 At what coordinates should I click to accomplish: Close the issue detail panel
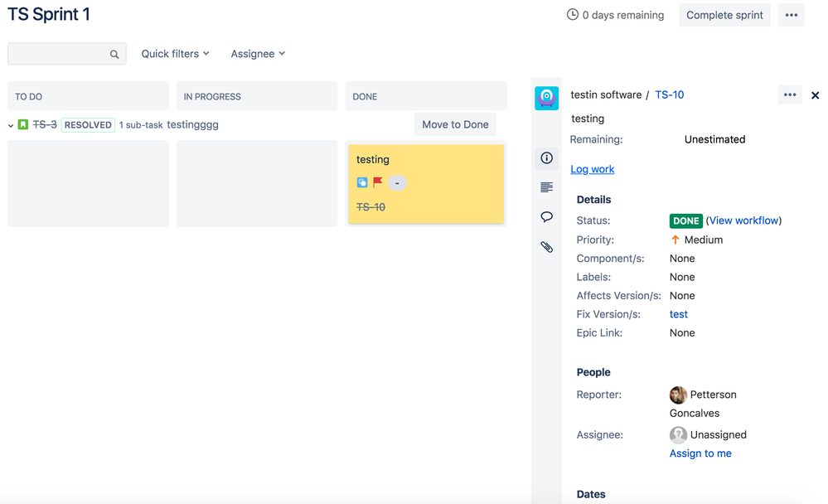coord(815,94)
